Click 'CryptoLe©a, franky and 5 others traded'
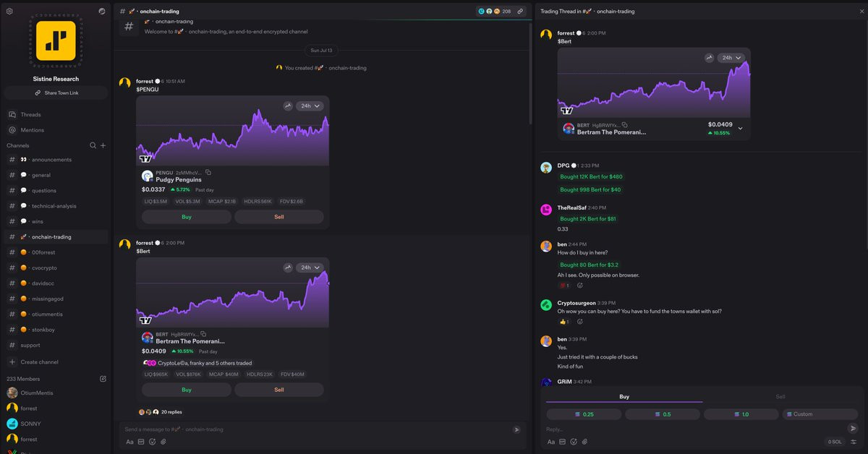This screenshot has width=868, height=454. [205, 363]
